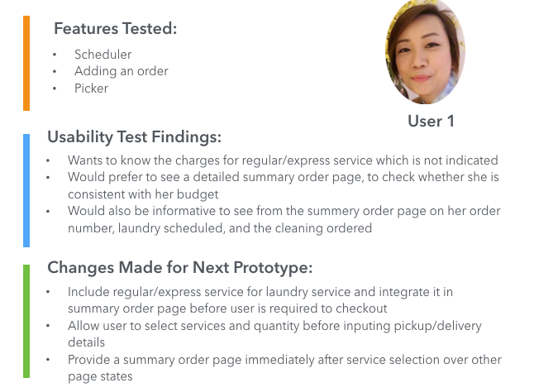Click the detailed summary order page finding
The width and height of the screenshot is (553, 392).
pyautogui.click(x=284, y=177)
